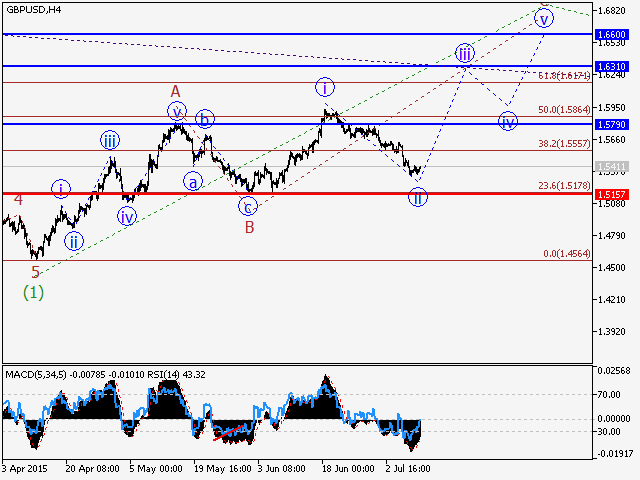Click the 30.00 RSI level value

point(609,431)
